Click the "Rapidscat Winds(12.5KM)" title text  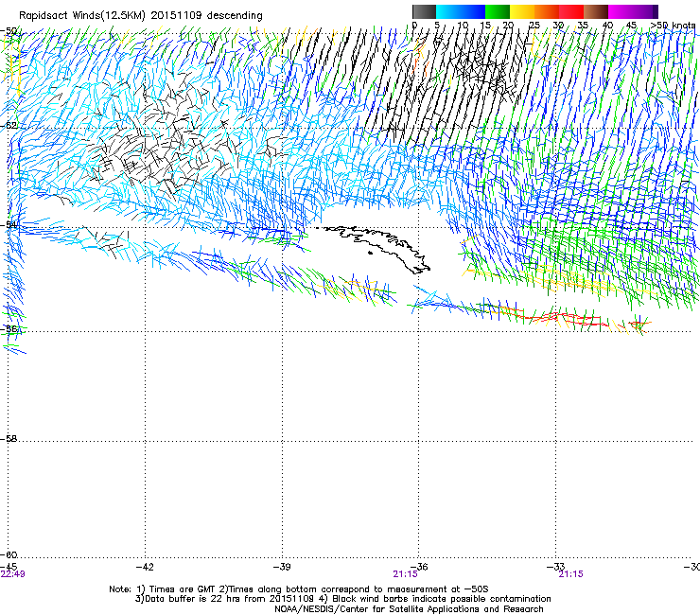[82, 16]
